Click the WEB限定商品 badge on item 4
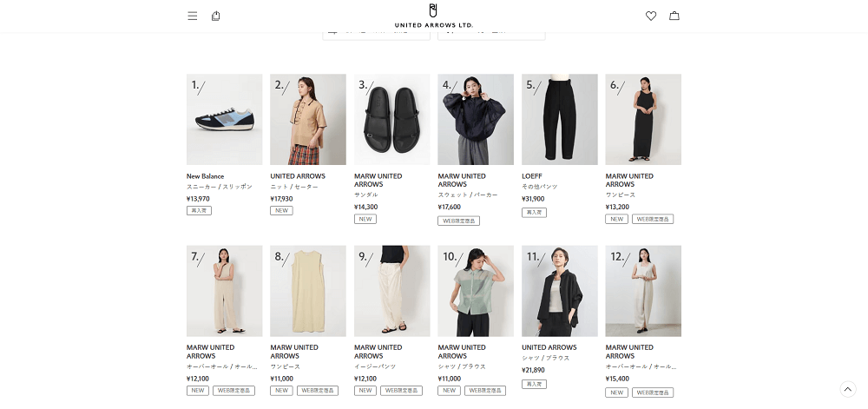The height and width of the screenshot is (409, 868). pyautogui.click(x=459, y=221)
